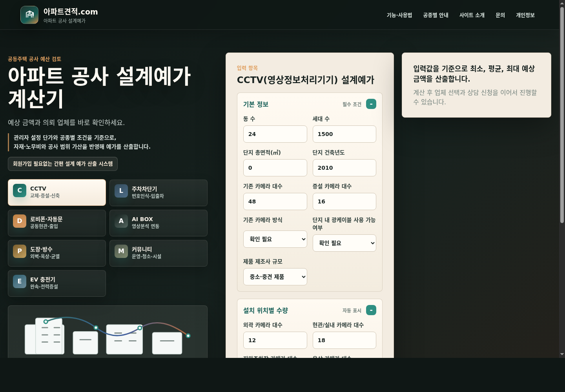Choose the 커뮤니티 운영·청소·시설 card
Screen dimensions: 565x392
coord(159,253)
